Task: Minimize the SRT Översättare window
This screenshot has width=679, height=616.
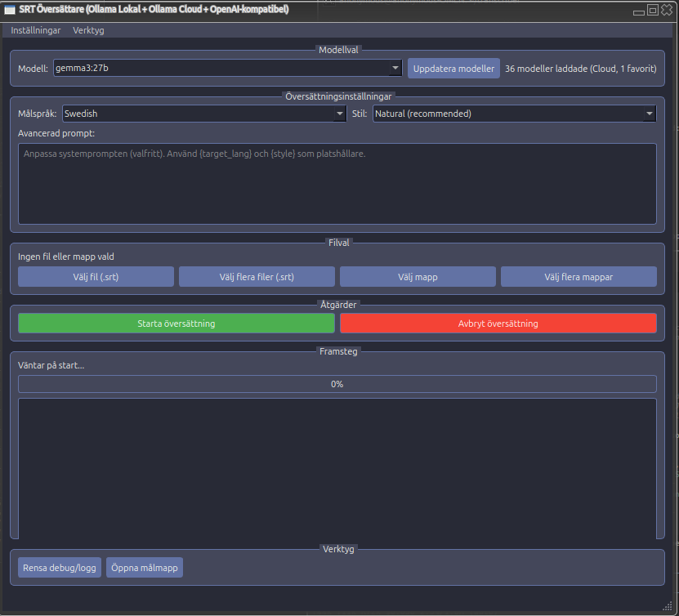Action: 639,11
